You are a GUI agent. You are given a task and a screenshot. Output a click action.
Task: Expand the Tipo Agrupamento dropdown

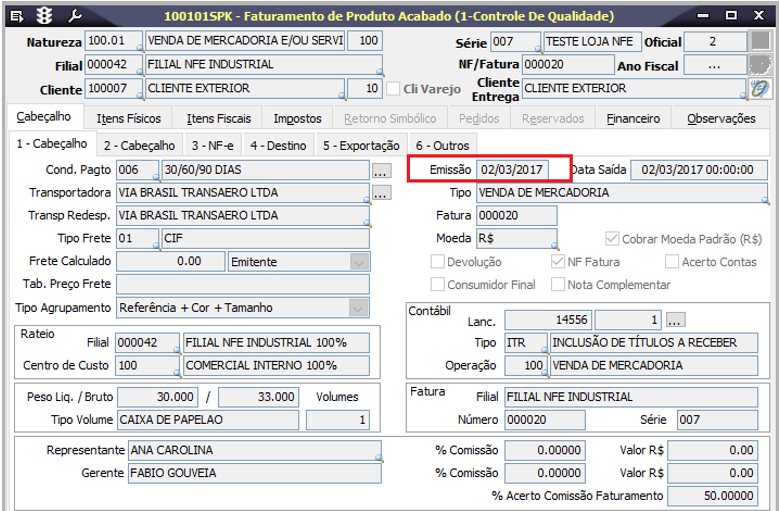tap(358, 308)
